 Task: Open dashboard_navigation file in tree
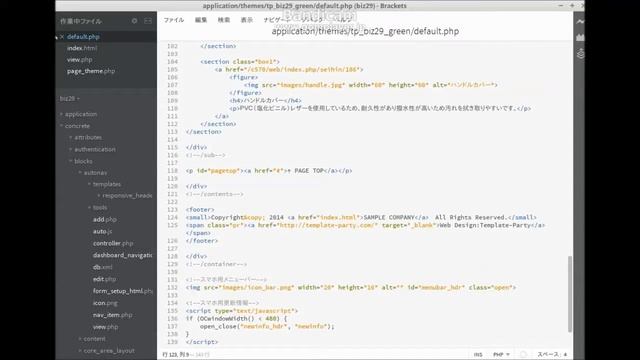coord(122,255)
